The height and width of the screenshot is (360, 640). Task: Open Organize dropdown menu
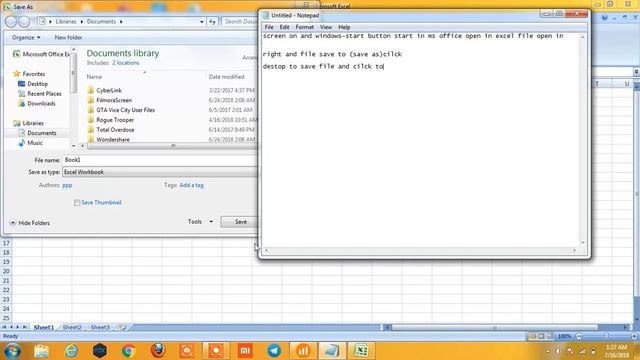pos(26,37)
